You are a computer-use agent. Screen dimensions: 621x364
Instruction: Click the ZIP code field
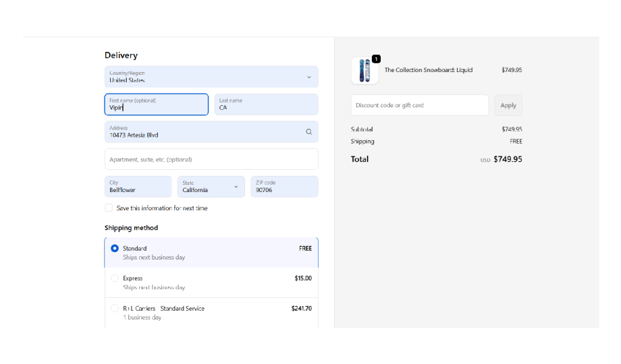(283, 187)
